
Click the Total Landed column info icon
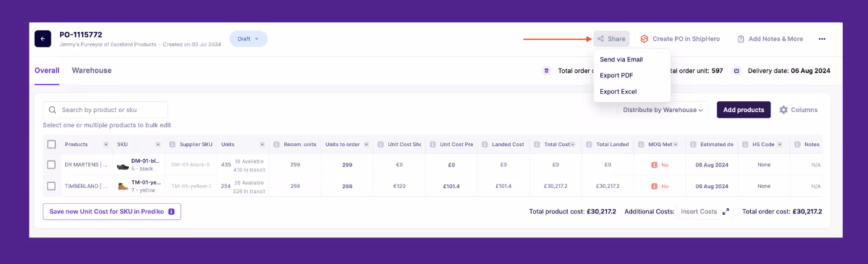[x=590, y=145]
